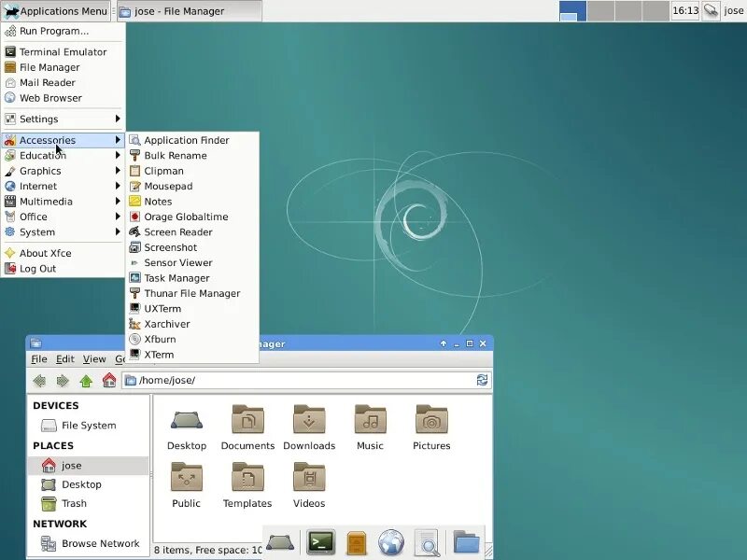Launch Web Browser from menu

(x=63, y=98)
